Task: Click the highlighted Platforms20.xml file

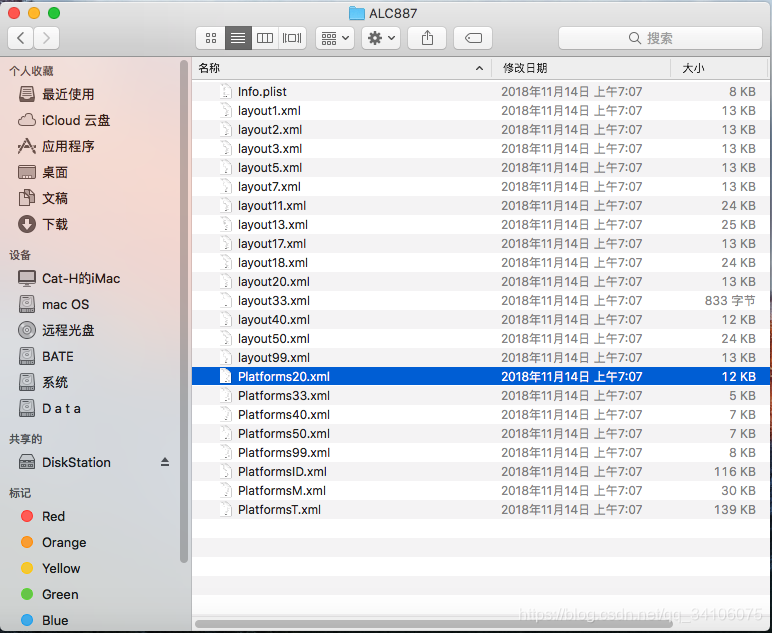Action: (480, 377)
